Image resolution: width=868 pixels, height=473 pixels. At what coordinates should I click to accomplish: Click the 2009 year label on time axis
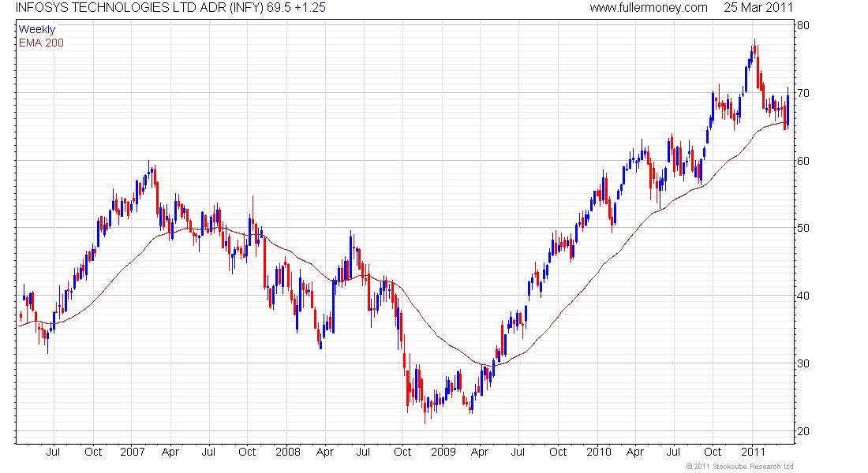pos(443,452)
